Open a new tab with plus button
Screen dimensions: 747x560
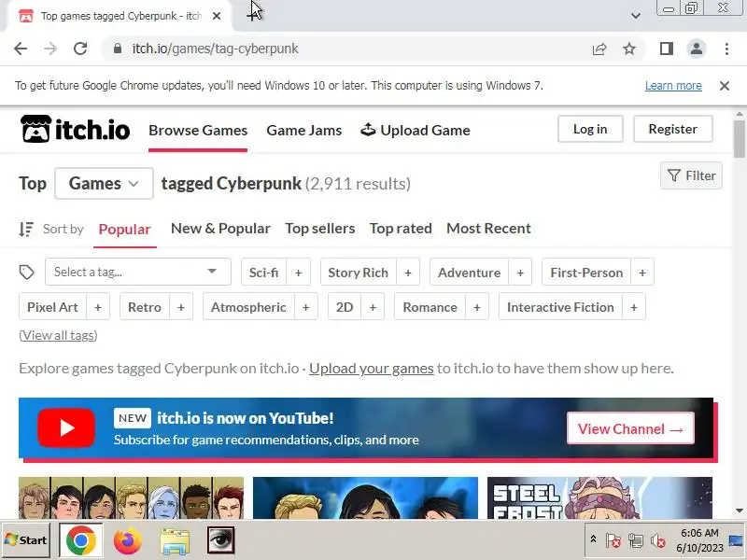coord(252,16)
